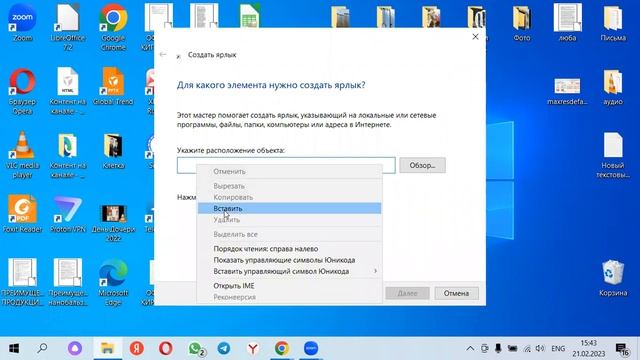This screenshot has height=360, width=640.
Task: Choose Порядок чтения: справа налево
Action: tap(289, 249)
